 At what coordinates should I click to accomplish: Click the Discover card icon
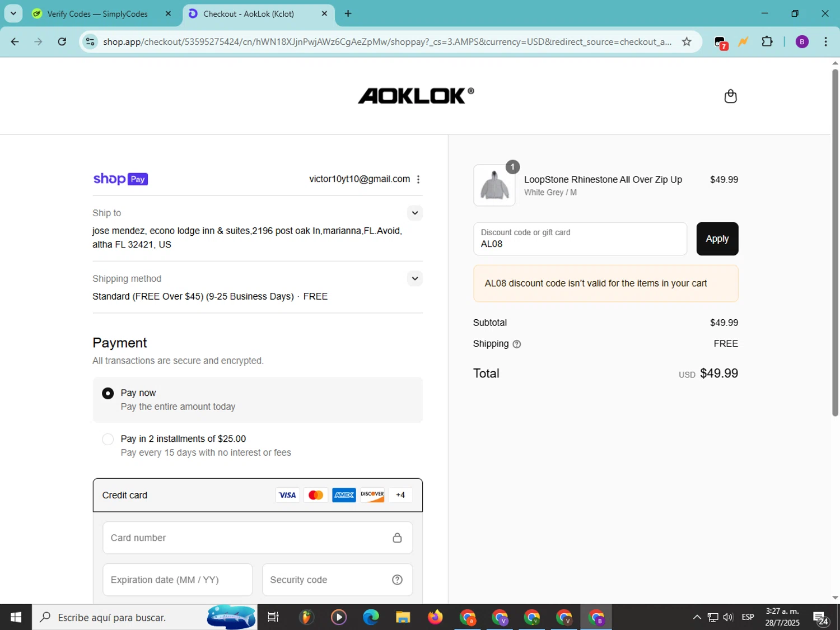click(x=372, y=495)
